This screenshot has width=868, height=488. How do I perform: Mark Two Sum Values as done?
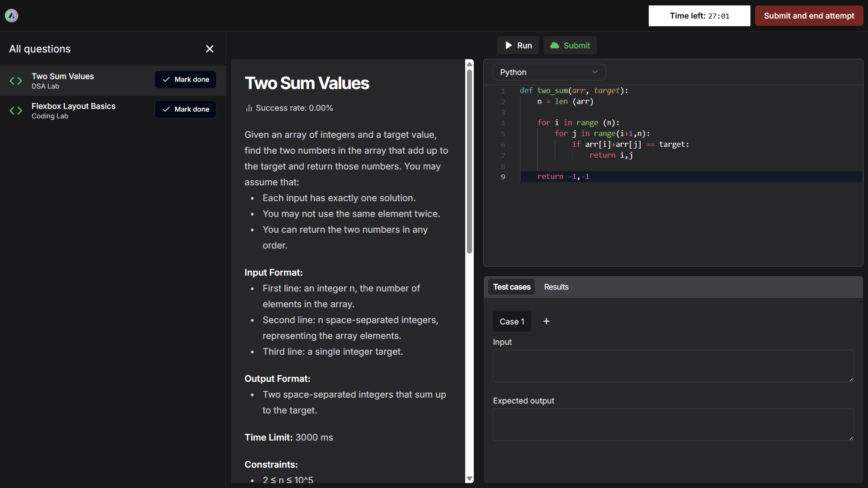point(185,80)
